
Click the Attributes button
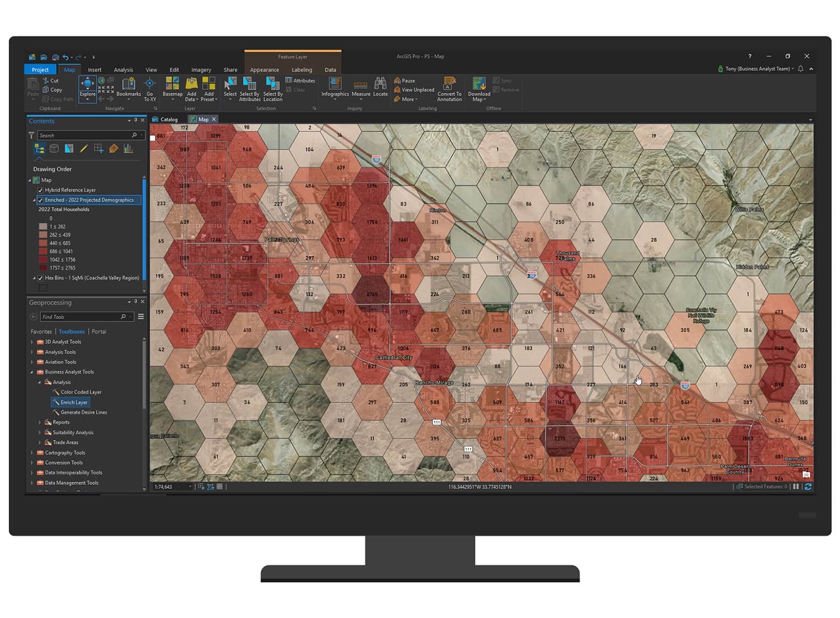(x=300, y=80)
